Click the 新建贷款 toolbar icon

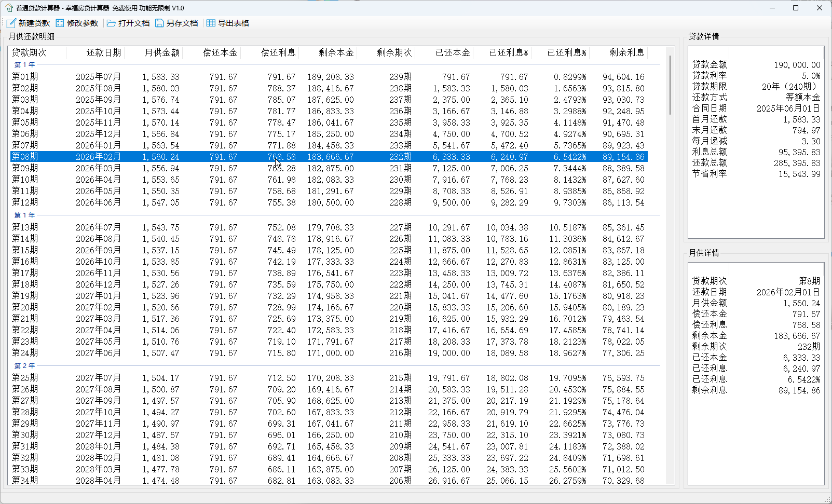point(11,23)
